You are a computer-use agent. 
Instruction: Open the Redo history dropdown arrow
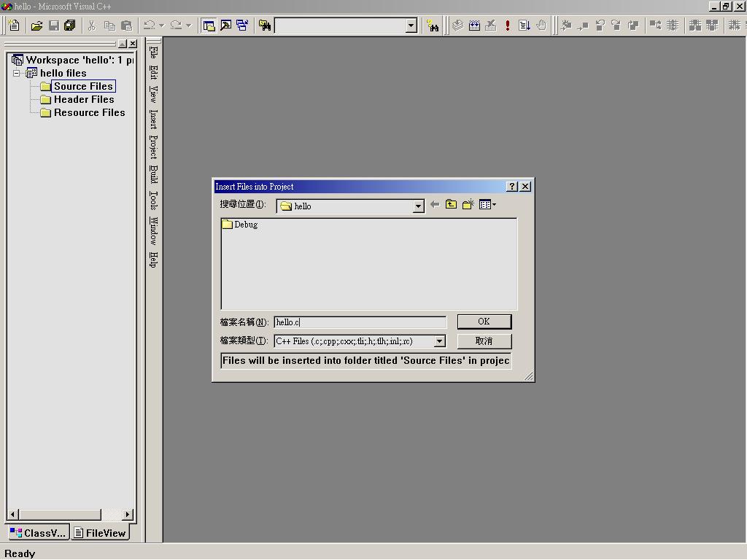(x=189, y=26)
